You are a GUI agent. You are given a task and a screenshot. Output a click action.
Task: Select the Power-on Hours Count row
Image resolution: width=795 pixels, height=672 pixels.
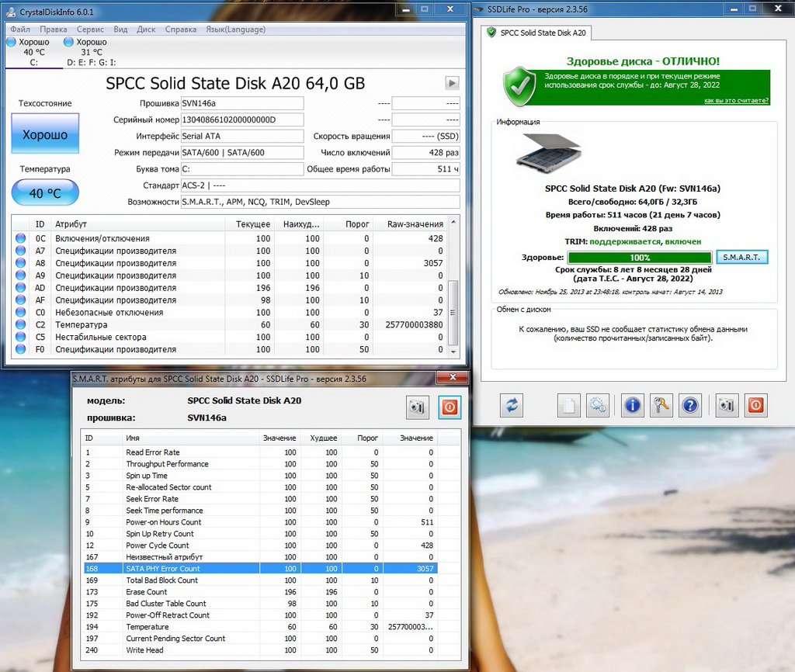click(x=261, y=522)
